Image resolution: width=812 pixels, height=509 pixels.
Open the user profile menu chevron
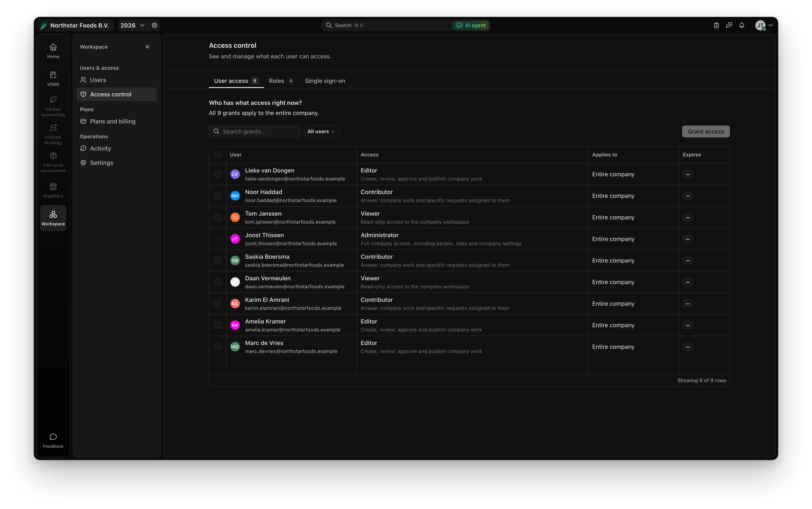[x=771, y=25]
